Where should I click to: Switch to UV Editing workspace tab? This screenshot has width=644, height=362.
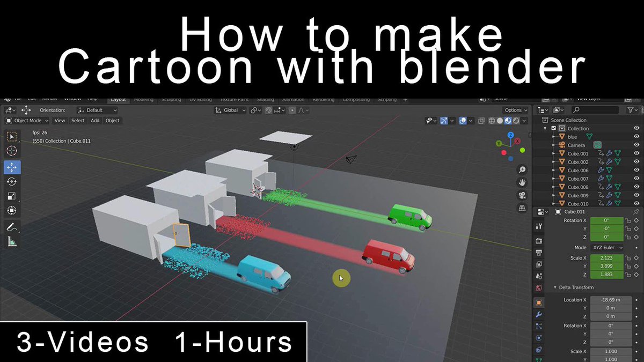click(201, 100)
